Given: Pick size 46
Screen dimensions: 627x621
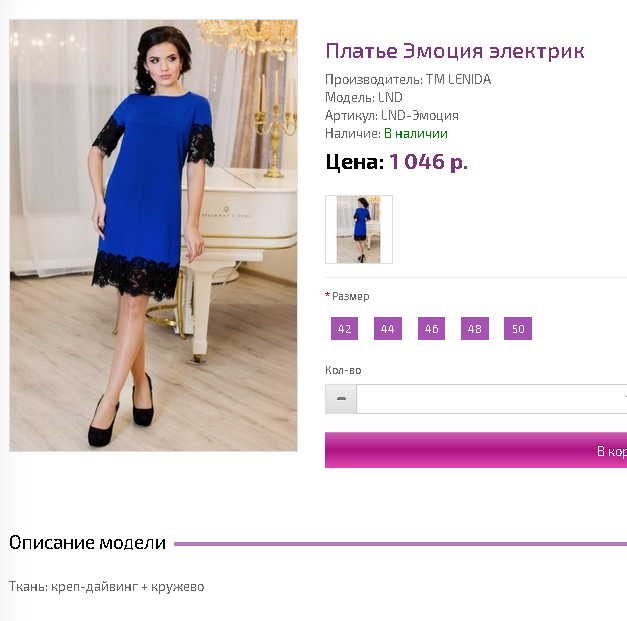Looking at the screenshot, I should coord(431,329).
